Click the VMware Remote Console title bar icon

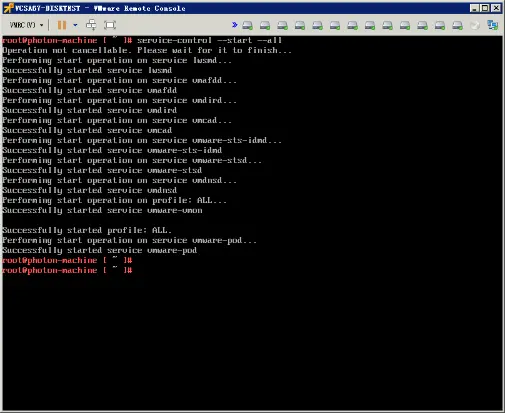pyautogui.click(x=8, y=8)
